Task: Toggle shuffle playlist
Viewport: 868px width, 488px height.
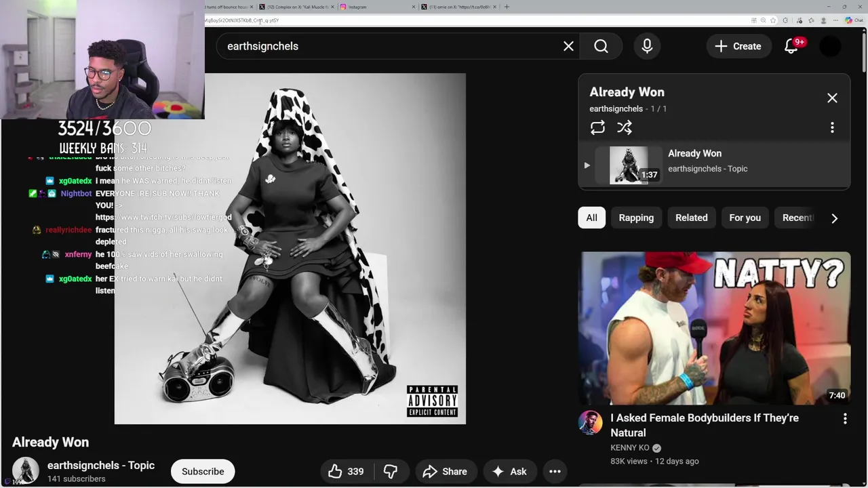Action: tap(625, 127)
